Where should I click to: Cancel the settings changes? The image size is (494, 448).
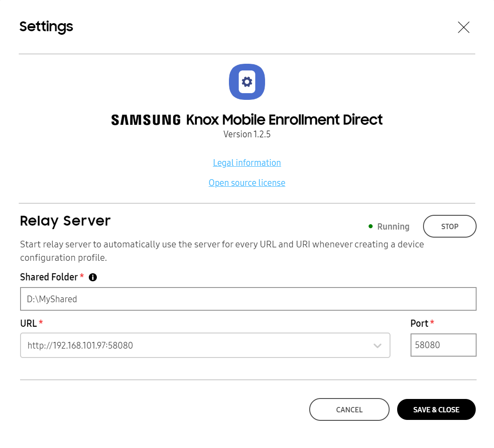(x=349, y=409)
